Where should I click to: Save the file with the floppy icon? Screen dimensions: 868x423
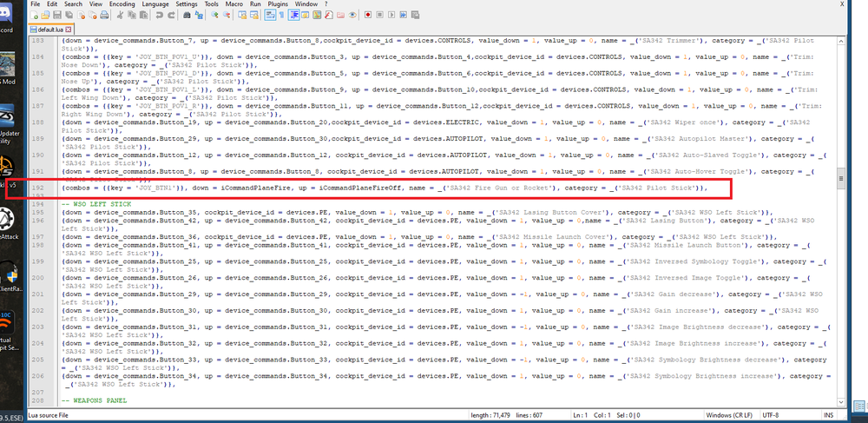[x=57, y=16]
